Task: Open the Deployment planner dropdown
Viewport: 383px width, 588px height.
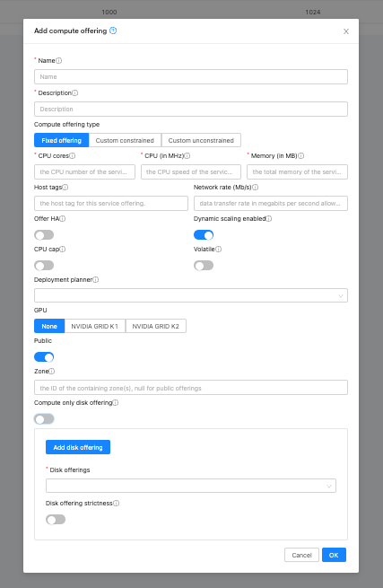Action: pyautogui.click(x=191, y=295)
